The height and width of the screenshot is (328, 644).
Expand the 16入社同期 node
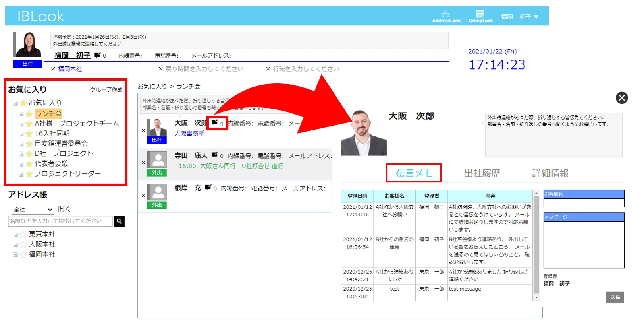21,134
